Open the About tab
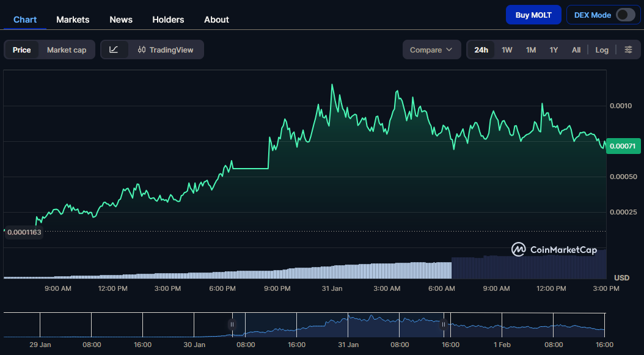The width and height of the screenshot is (644, 355). pyautogui.click(x=216, y=20)
